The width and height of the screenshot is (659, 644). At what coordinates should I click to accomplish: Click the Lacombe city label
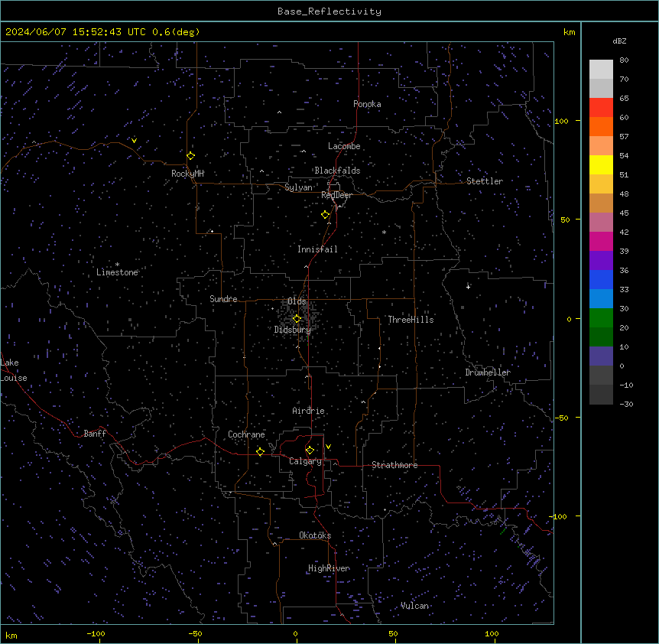coord(344,146)
